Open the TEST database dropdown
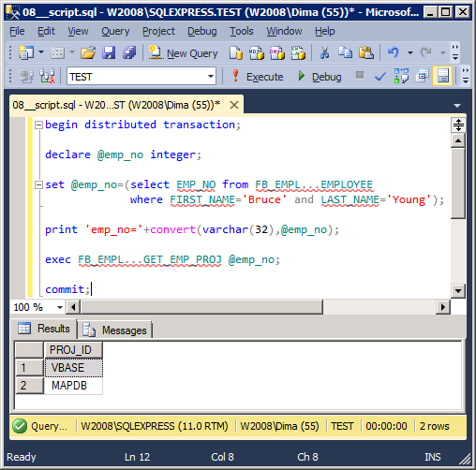Image resolution: width=476 pixels, height=470 pixels. pyautogui.click(x=211, y=76)
